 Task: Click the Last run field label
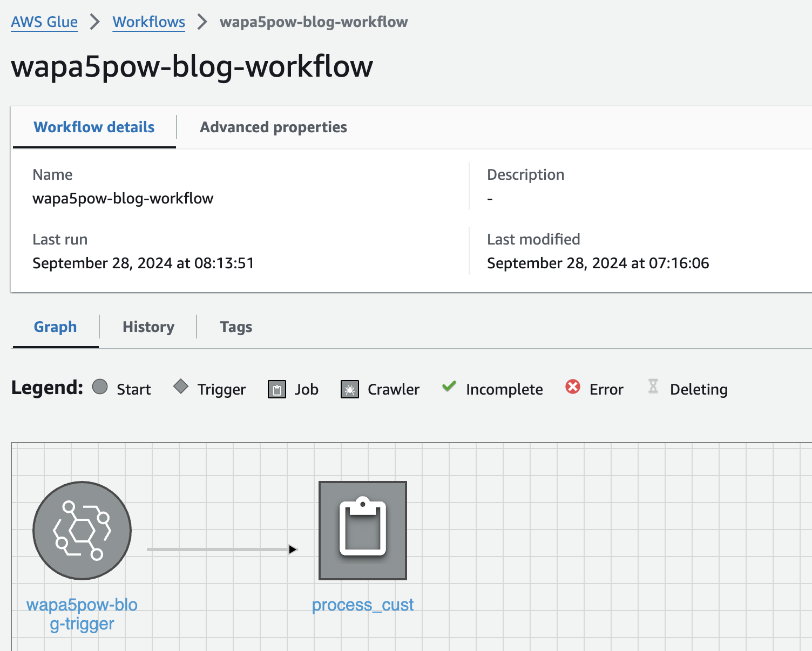coord(60,240)
